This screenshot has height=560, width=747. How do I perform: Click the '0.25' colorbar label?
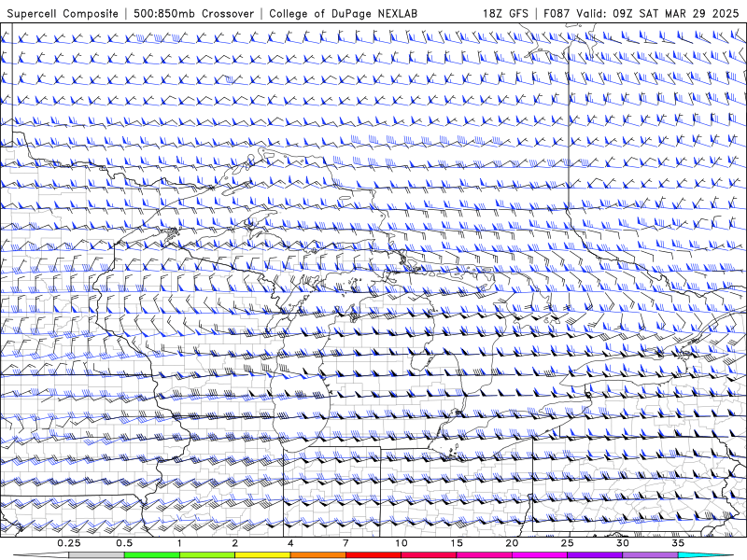click(69, 543)
